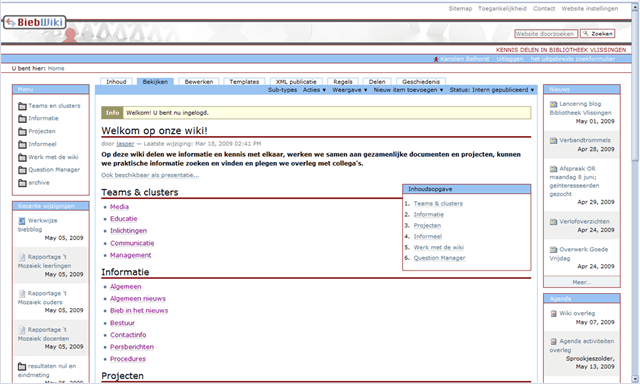Click the resultaten nul en eindmeting folder icon
Viewport: 640px width, 384px height.
(x=22, y=366)
